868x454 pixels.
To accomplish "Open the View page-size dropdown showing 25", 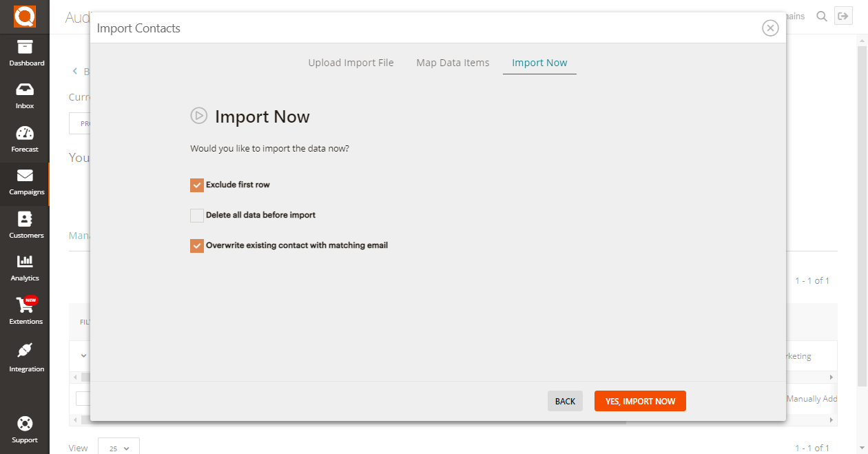I will (x=118, y=447).
